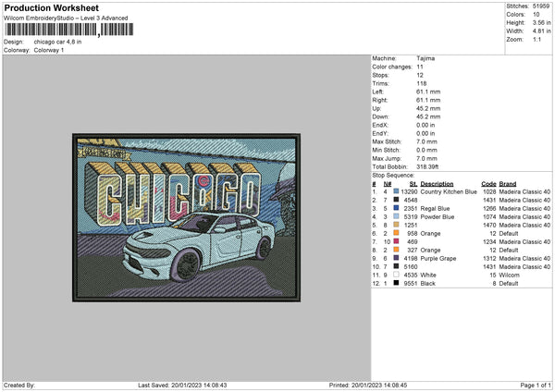Viewport: 555px width, 392px height.
Task: Click the Orange swatch in row 6
Action: coord(396,233)
